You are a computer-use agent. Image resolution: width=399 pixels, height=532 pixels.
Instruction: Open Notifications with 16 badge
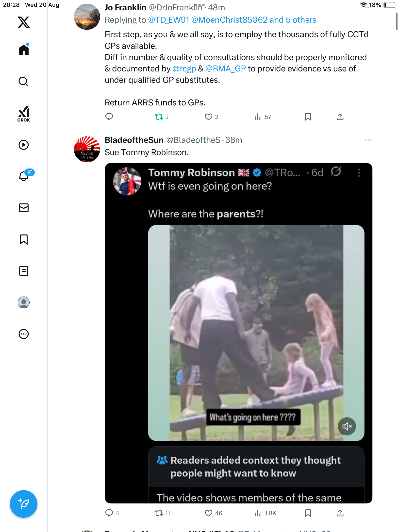coord(24,176)
